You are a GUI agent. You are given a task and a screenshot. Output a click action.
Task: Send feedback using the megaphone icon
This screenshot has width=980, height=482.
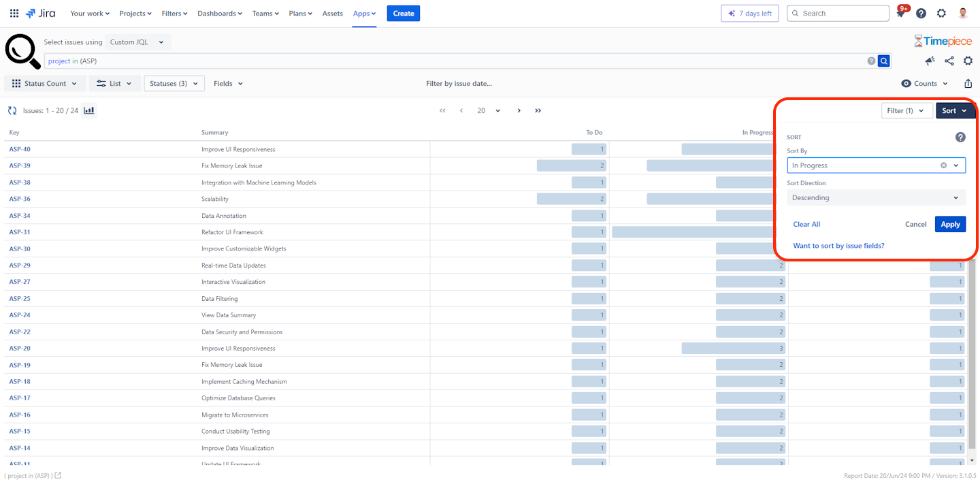coord(930,61)
